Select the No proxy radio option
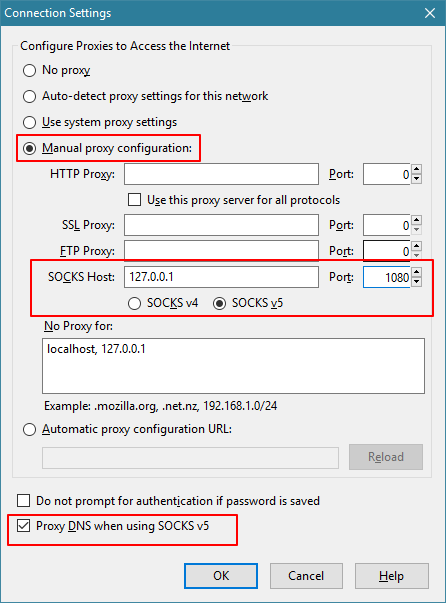446x603 pixels. (x=30, y=70)
